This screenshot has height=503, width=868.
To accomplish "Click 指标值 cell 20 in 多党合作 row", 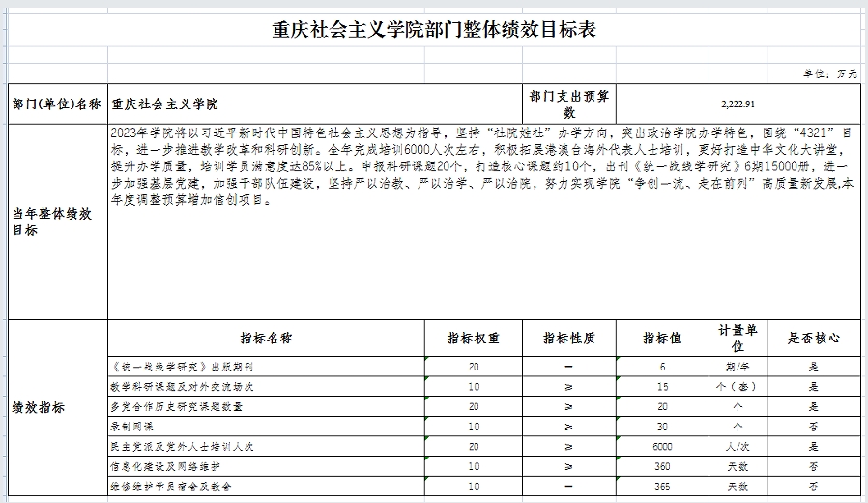I will coord(662,406).
